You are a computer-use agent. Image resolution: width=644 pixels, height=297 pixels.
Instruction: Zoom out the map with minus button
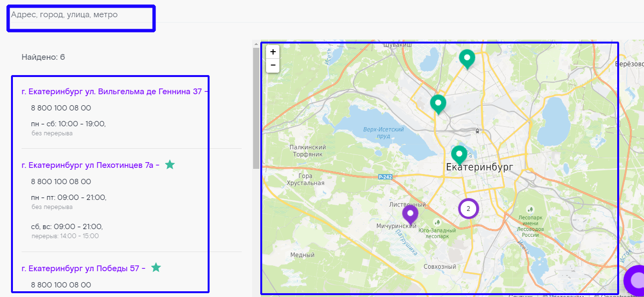(273, 65)
